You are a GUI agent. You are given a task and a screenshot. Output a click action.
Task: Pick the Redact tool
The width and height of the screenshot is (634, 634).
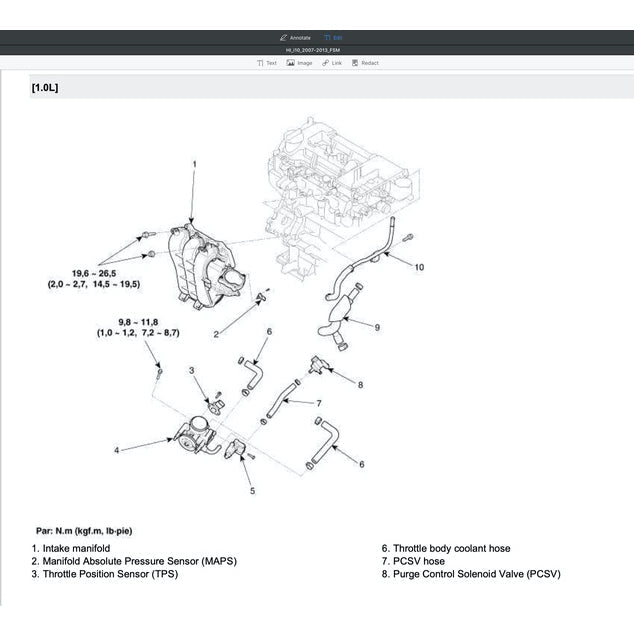pos(365,63)
